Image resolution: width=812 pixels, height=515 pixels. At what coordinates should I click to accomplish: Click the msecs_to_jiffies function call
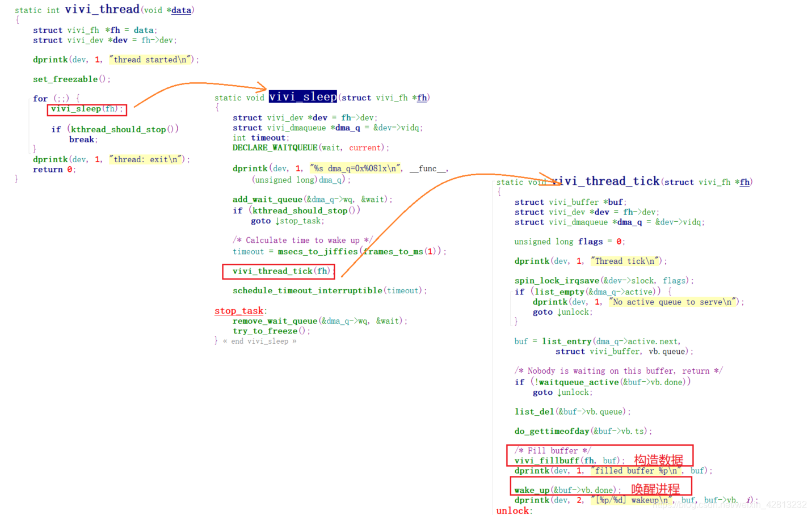click(318, 251)
